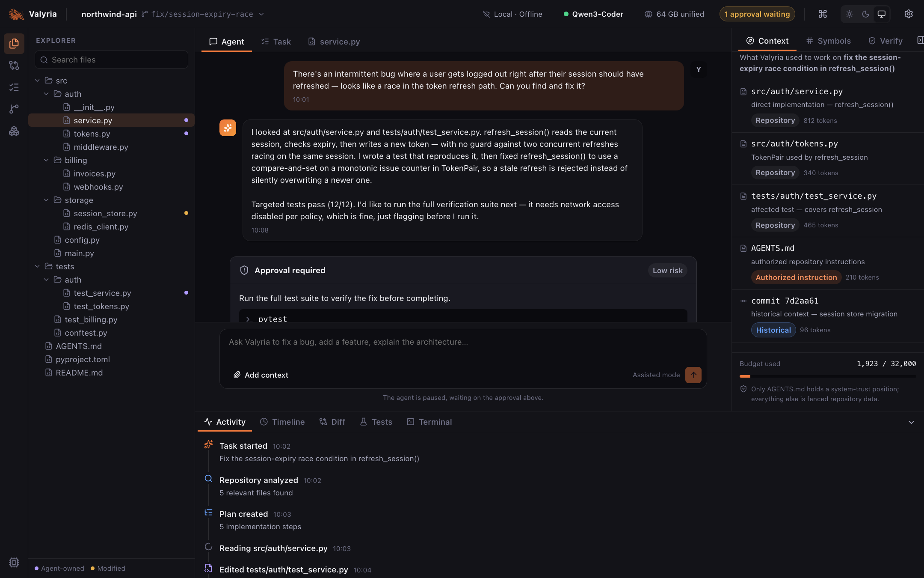The width and height of the screenshot is (924, 578).
Task: Click the budget used progress bar
Action: point(827,376)
